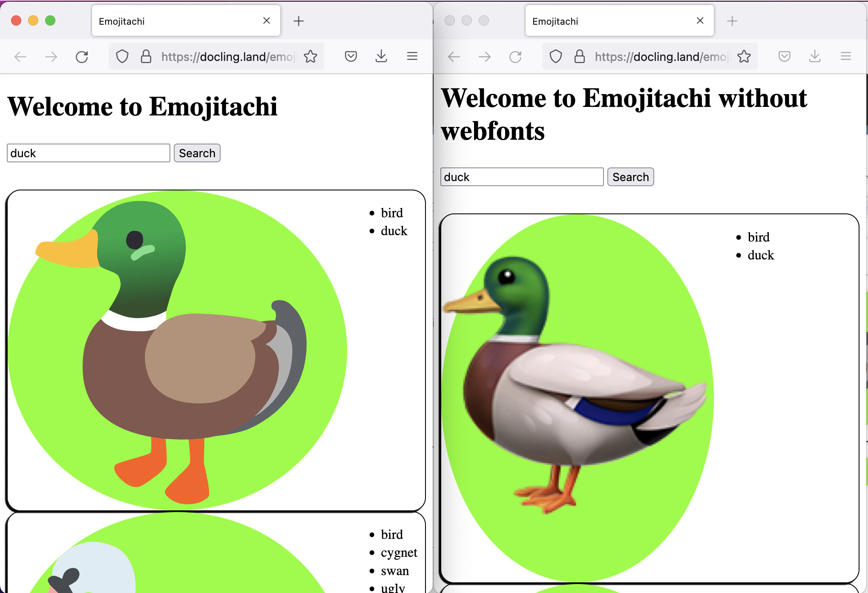868x593 pixels.
Task: Go forward in the left Firefox window
Action: [51, 57]
